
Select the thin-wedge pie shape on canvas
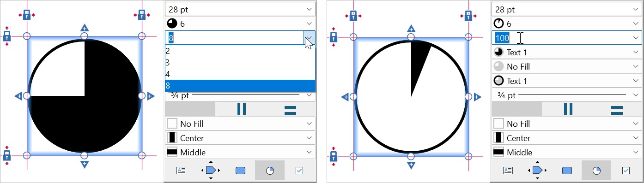[411, 96]
